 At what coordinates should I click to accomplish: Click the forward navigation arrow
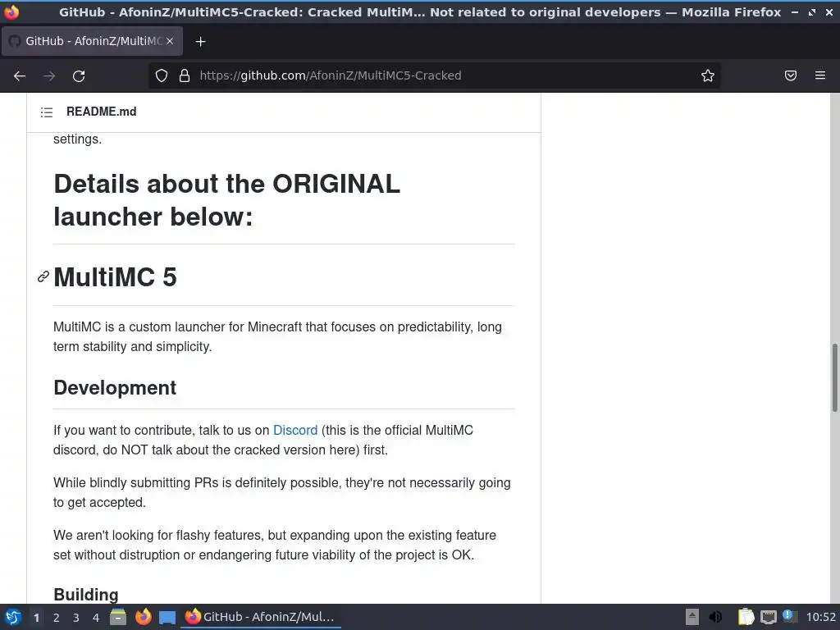[49, 76]
